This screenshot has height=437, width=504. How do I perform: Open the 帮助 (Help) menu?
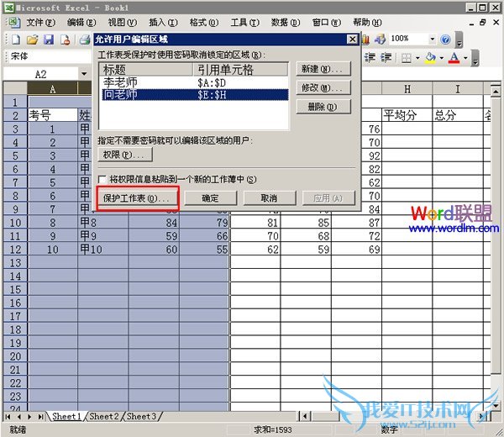point(367,23)
